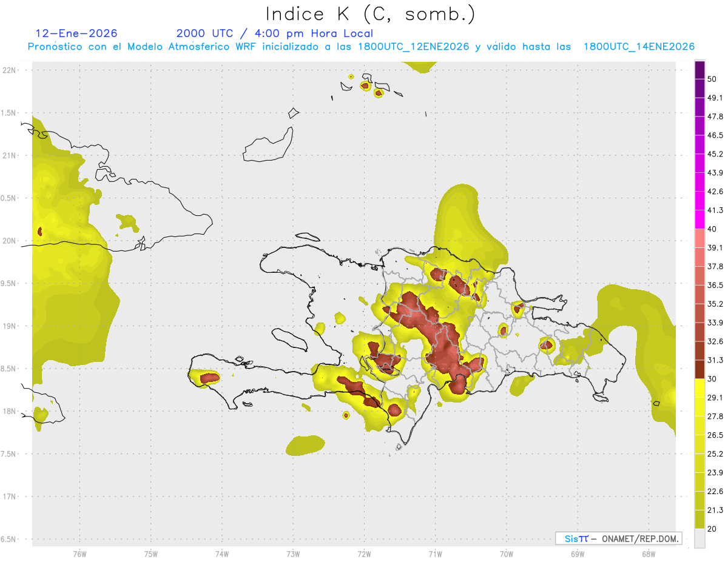The height and width of the screenshot is (562, 728).
Task: Click the dark purple swatch at scale top
Action: [700, 70]
